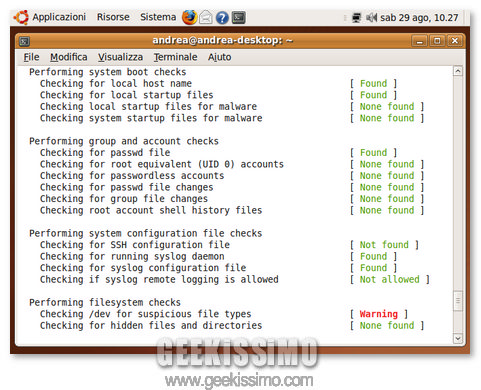The image size is (481, 390).
Task: Click 'Checking for local startup files' line
Action: pyautogui.click(x=126, y=95)
